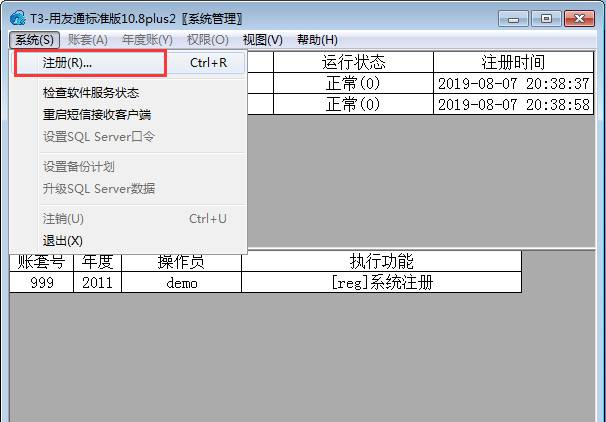Viewport: 606px width, 422px height.
Task: Open the 帮助(H) menu
Action: [317, 40]
